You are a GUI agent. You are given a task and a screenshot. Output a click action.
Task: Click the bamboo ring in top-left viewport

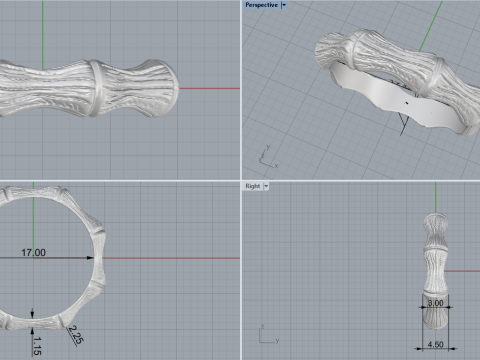[x=88, y=88]
